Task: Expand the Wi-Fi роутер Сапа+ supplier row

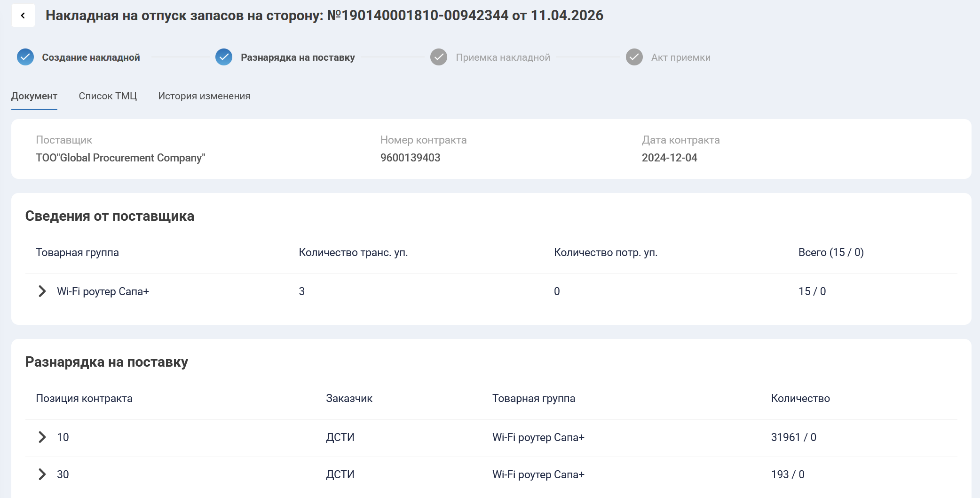Action: pyautogui.click(x=42, y=291)
